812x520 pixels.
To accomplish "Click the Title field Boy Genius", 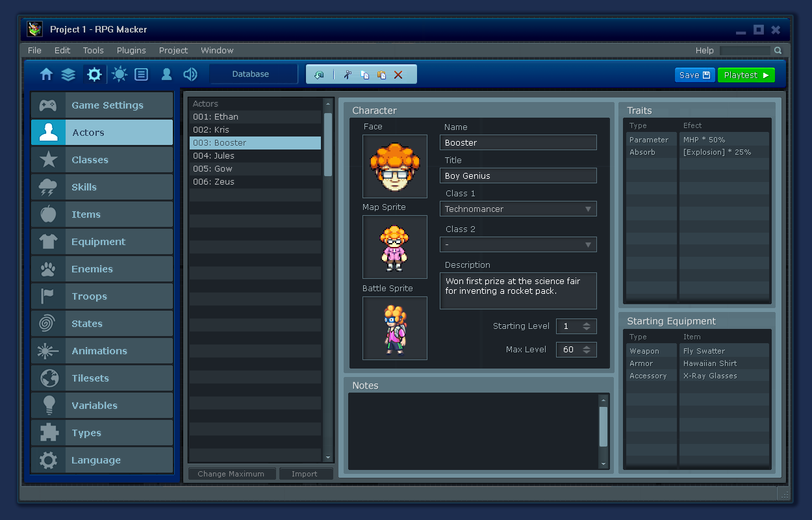I will 518,175.
